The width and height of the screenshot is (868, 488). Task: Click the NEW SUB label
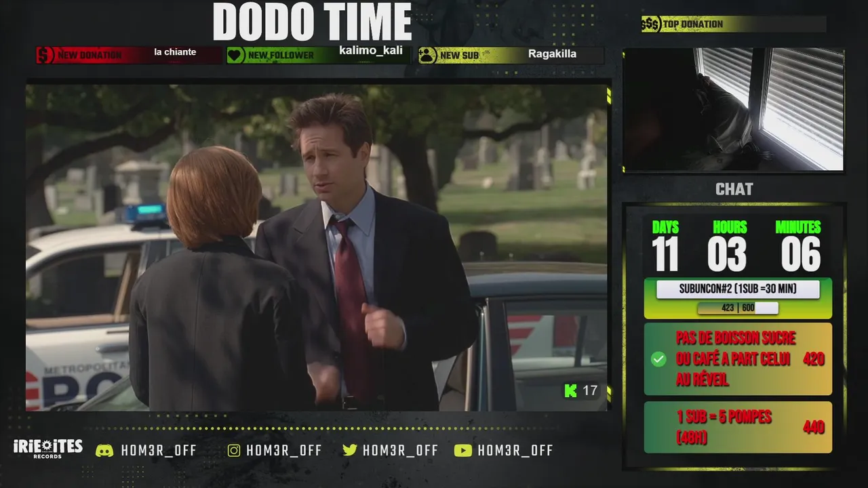point(459,56)
